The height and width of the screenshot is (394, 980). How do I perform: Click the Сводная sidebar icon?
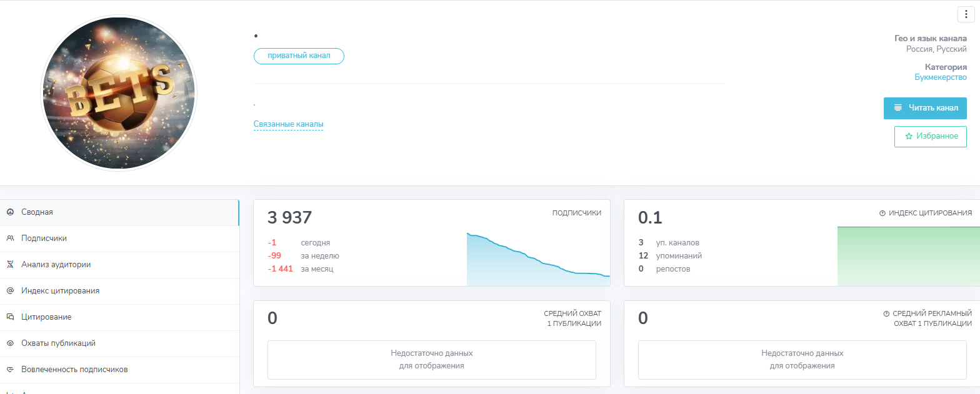[10, 212]
